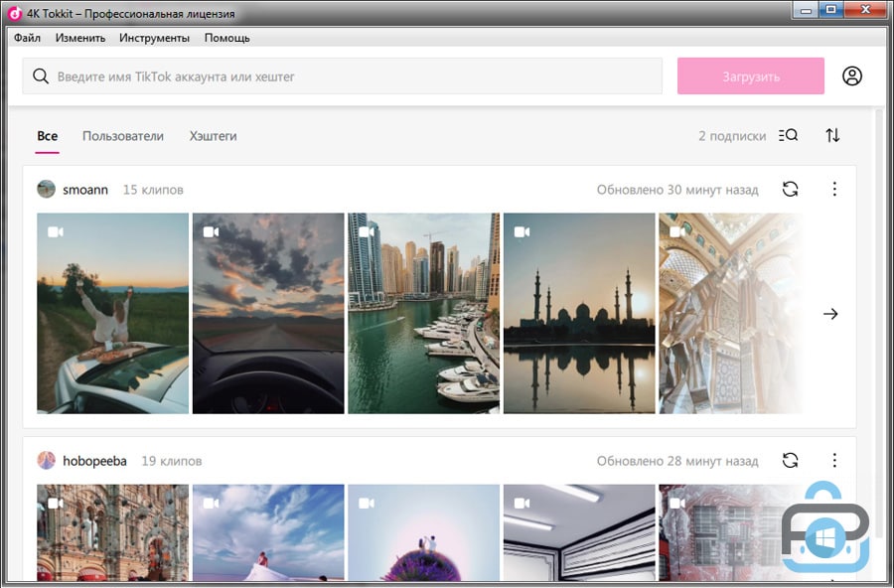Click the '15 клипов' count text
Image resolution: width=894 pixels, height=588 pixels.
point(153,190)
